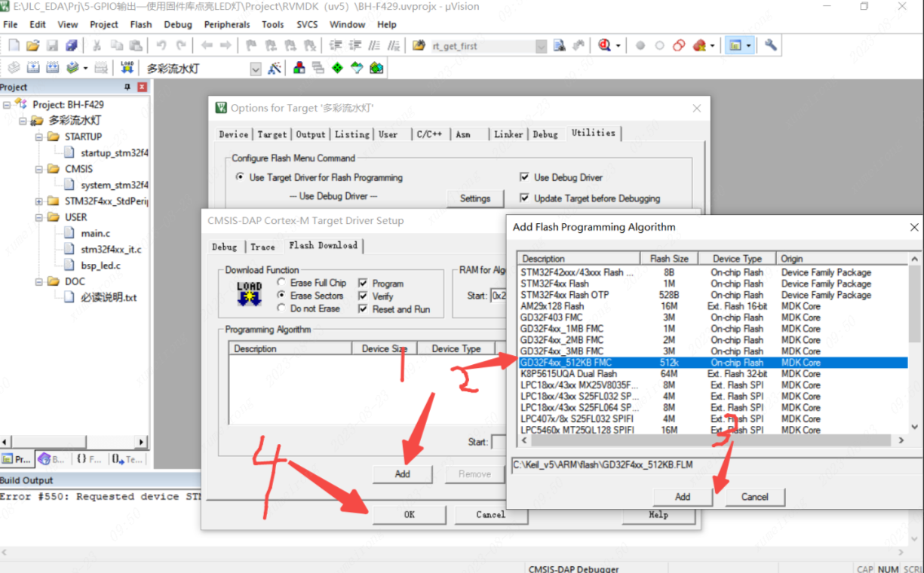Switch to the Linker tab
Screen dimensions: 924x573
(508, 134)
